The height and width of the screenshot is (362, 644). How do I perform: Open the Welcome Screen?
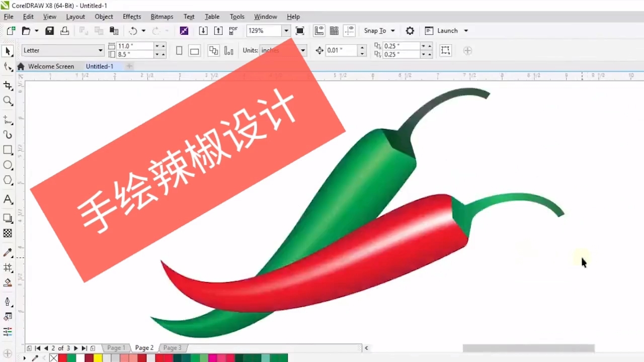click(x=51, y=66)
